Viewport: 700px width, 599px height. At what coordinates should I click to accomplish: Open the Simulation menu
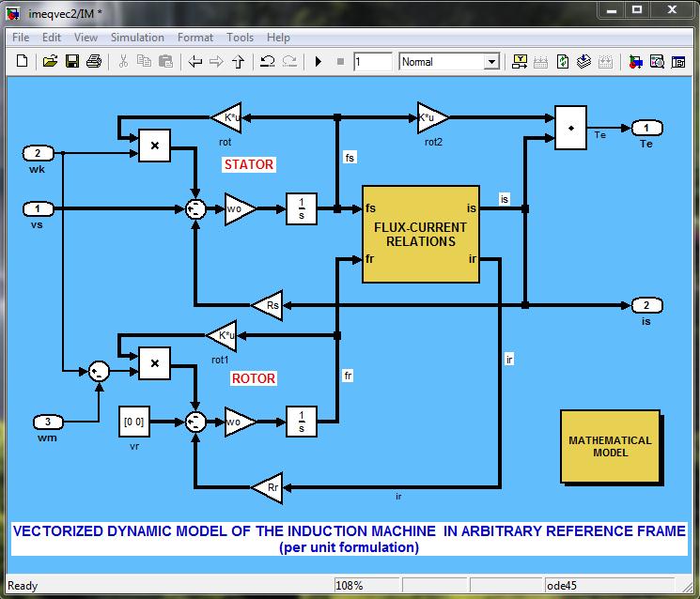point(137,38)
